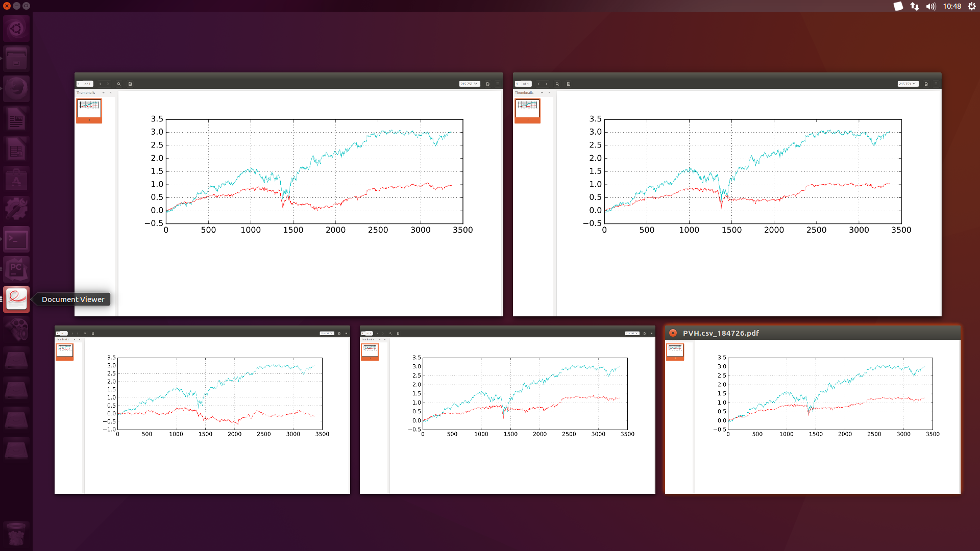Close the Thumbnails sidebar in upper-right viewer
The width and height of the screenshot is (980, 551).
click(549, 93)
